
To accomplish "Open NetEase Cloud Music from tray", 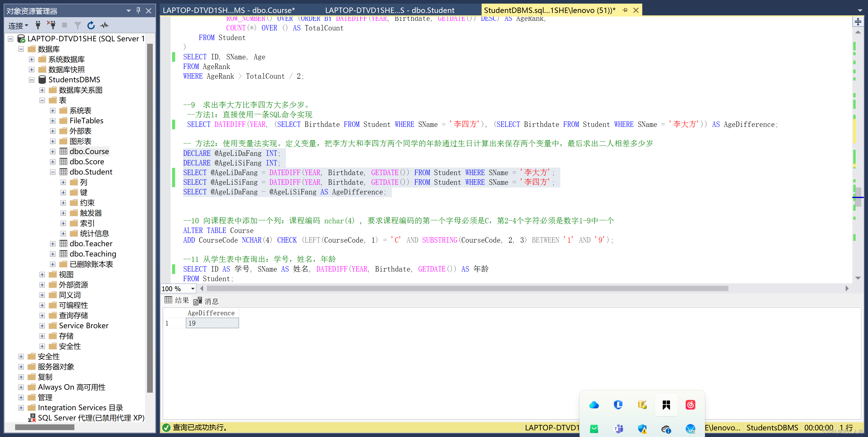I will [690, 405].
